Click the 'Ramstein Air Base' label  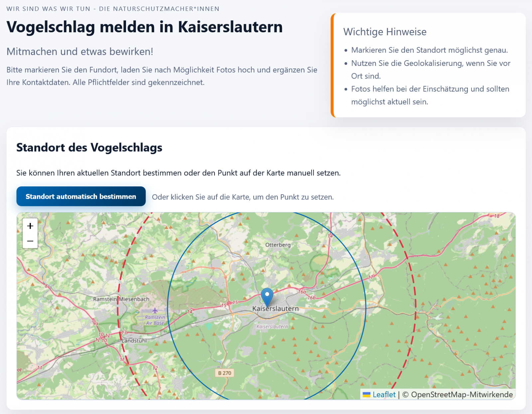[155, 320]
